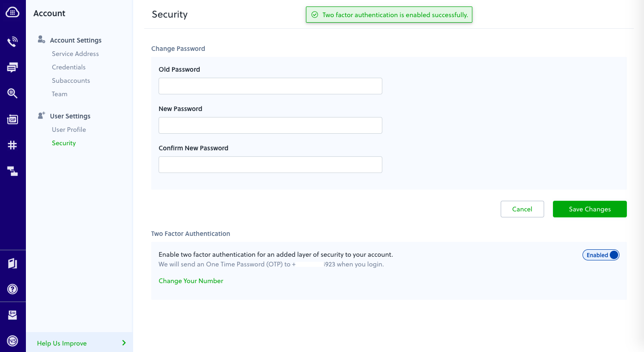Open the documentation book icon

(12, 263)
